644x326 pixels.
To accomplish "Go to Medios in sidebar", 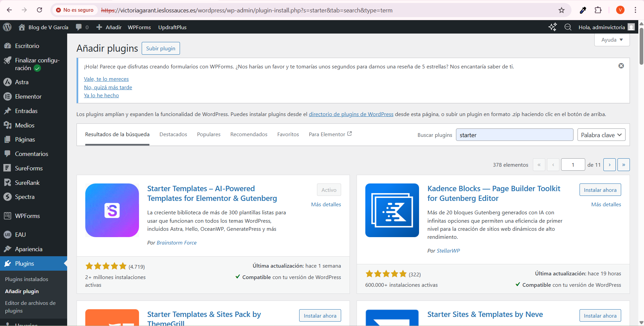I will tap(25, 125).
